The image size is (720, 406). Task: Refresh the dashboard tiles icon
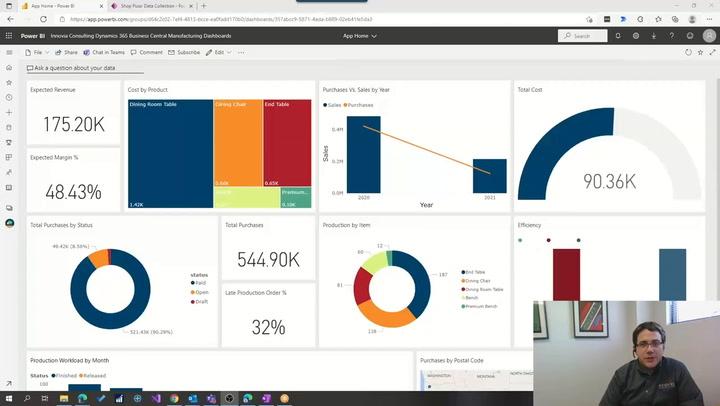click(688, 52)
